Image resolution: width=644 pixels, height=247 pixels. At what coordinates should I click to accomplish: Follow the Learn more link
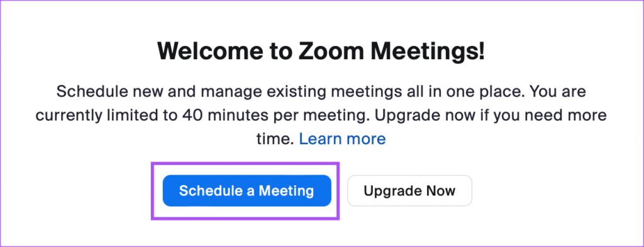(x=342, y=139)
